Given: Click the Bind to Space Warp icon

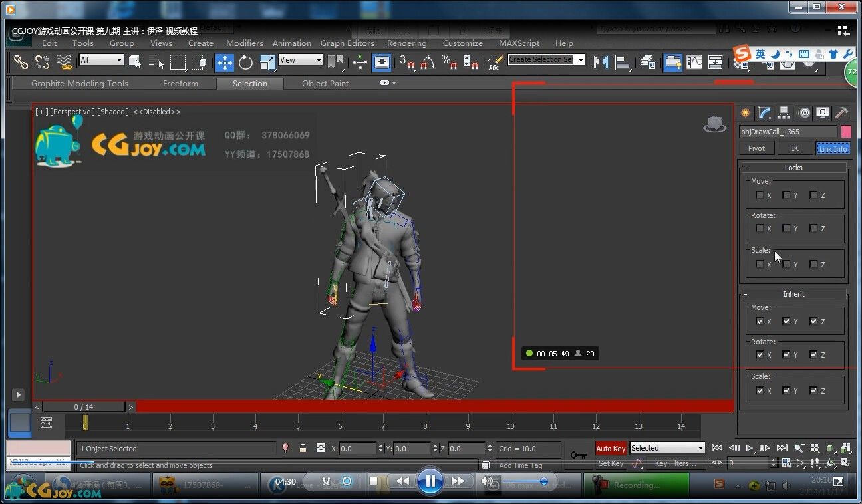Looking at the screenshot, I should point(64,62).
